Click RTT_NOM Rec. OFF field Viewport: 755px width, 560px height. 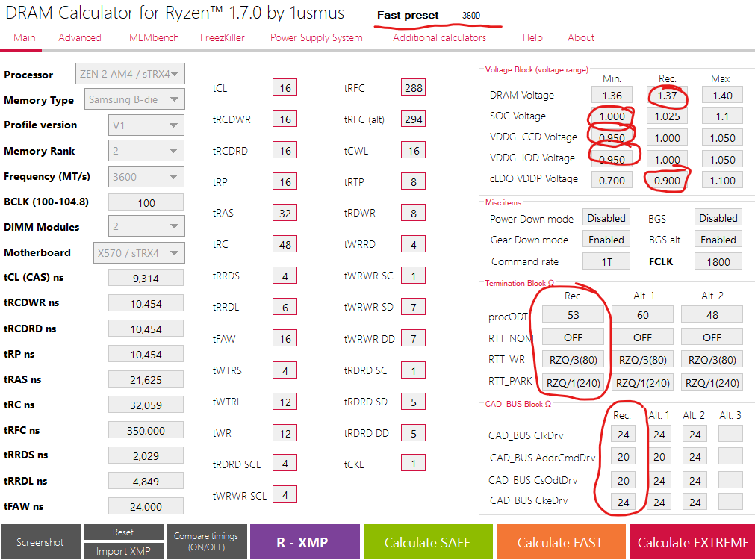tap(573, 337)
